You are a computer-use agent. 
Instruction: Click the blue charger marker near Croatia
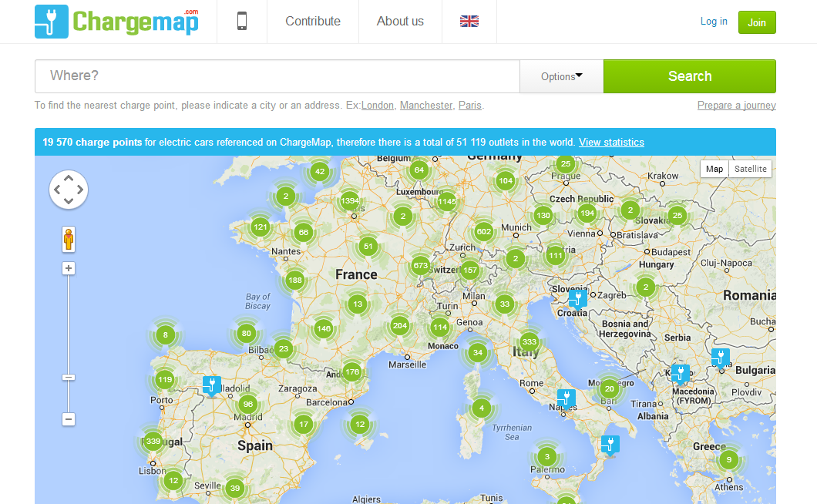(x=577, y=298)
